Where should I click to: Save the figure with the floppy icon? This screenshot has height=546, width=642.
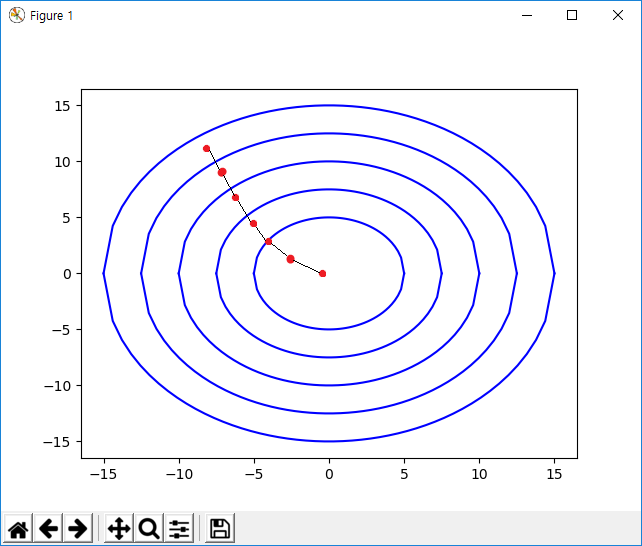coord(220,528)
